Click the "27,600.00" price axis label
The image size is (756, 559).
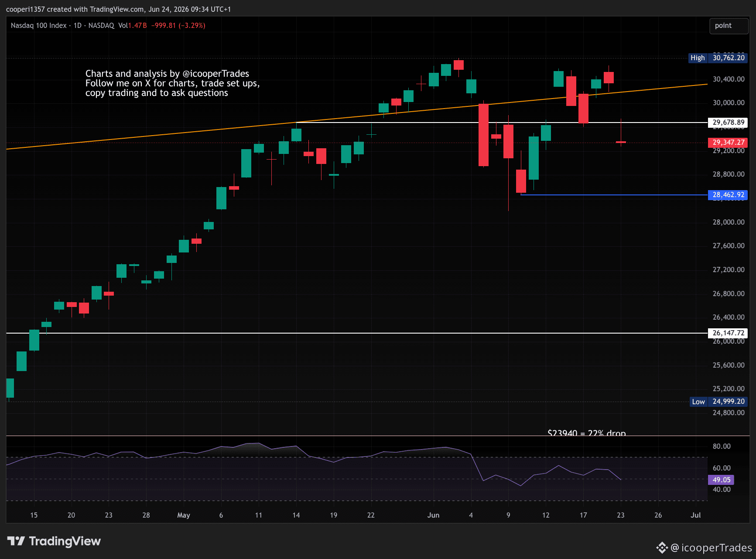pyautogui.click(x=729, y=246)
